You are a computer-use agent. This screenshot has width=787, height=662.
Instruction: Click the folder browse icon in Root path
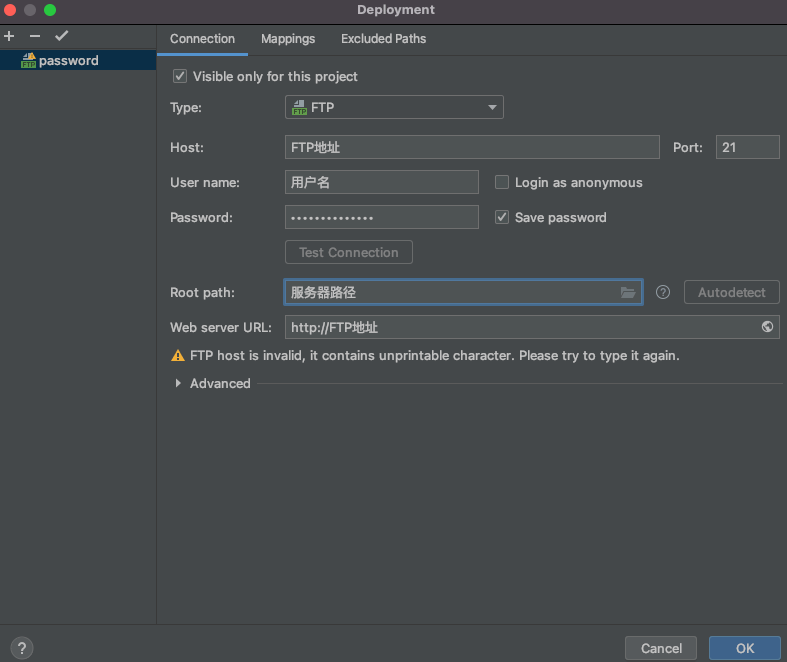point(628,293)
